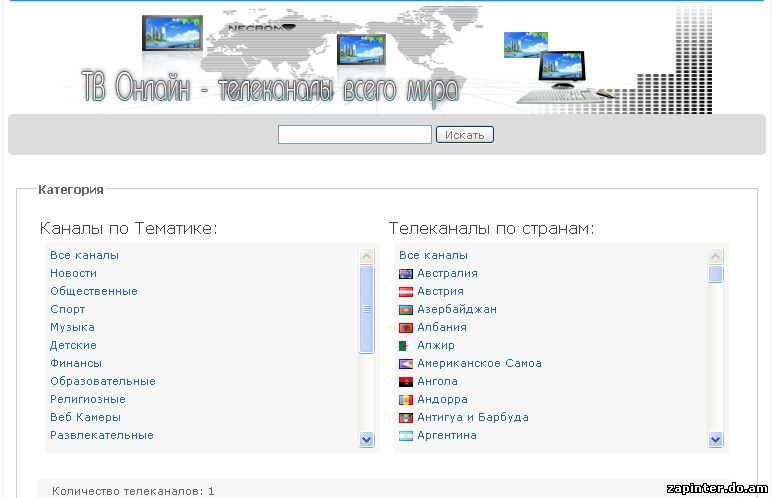The width and height of the screenshot is (773, 498).
Task: Click the Austria flag icon
Action: 406,292
